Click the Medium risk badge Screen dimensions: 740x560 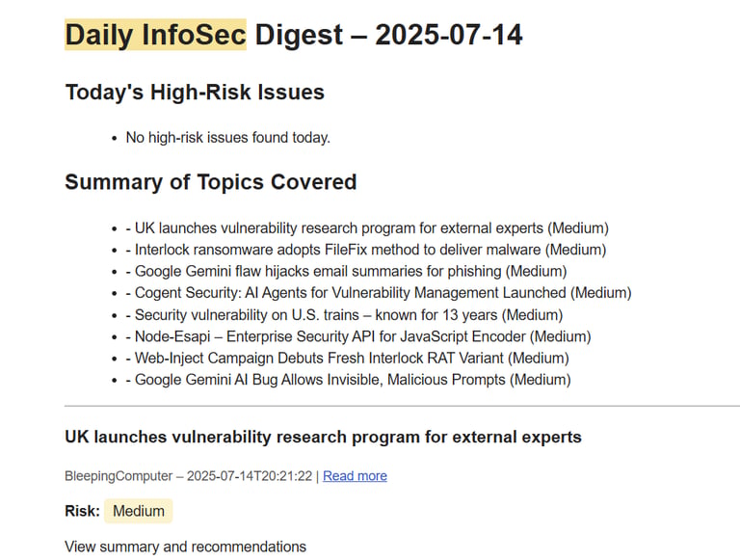pos(139,511)
